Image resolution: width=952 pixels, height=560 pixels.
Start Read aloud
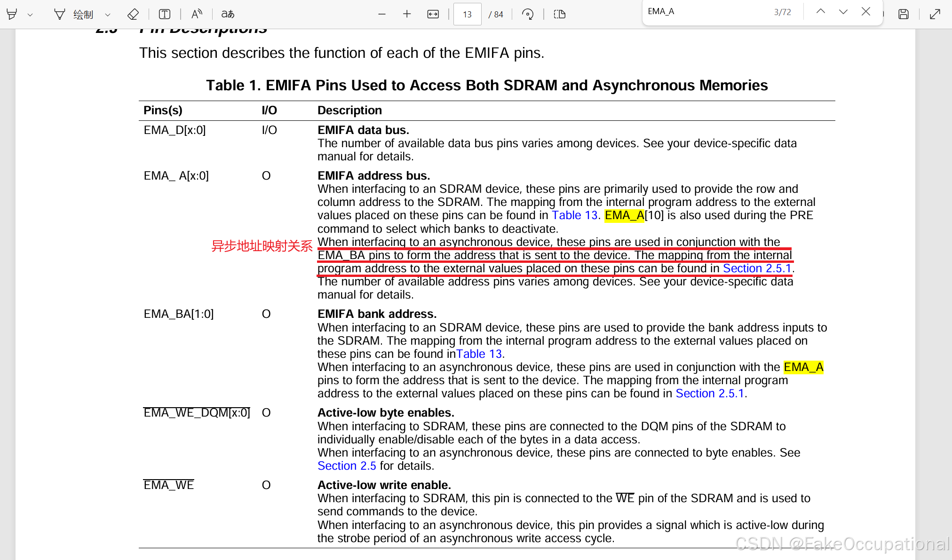click(197, 14)
